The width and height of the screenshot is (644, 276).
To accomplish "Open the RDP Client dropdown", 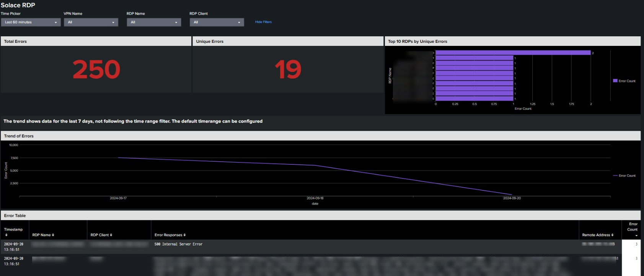I will pos(217,22).
